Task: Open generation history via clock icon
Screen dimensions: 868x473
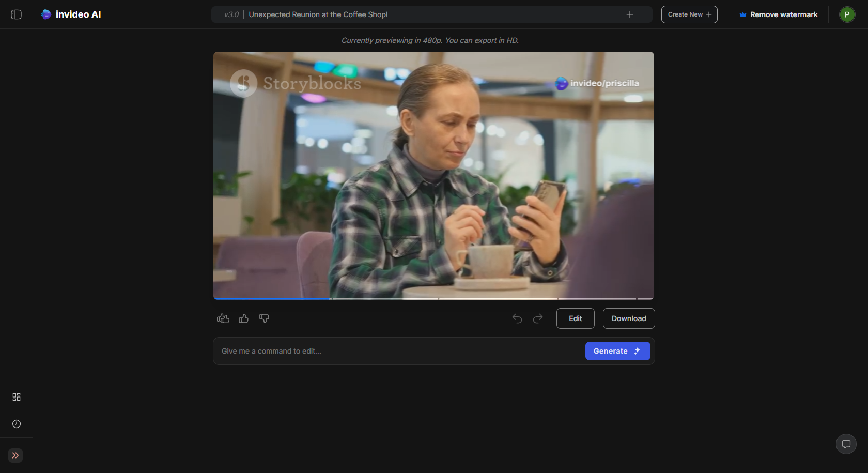Action: tap(16, 424)
